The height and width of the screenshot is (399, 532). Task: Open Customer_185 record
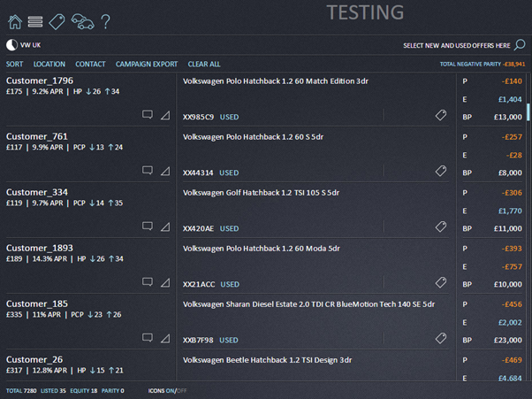click(x=37, y=303)
